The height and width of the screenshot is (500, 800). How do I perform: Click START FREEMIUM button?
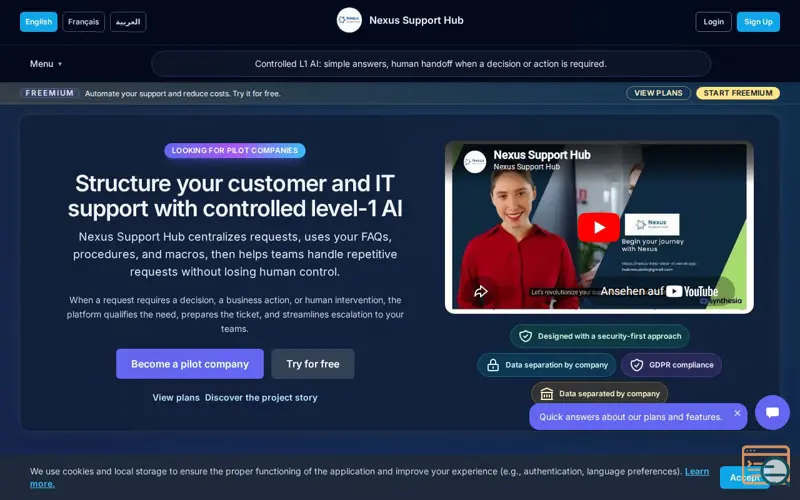point(738,93)
